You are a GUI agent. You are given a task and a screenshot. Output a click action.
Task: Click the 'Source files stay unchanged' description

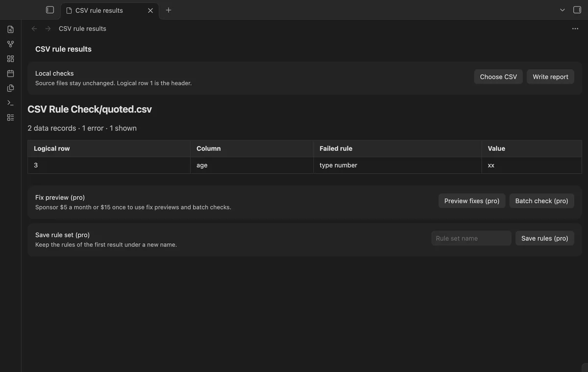tap(114, 83)
